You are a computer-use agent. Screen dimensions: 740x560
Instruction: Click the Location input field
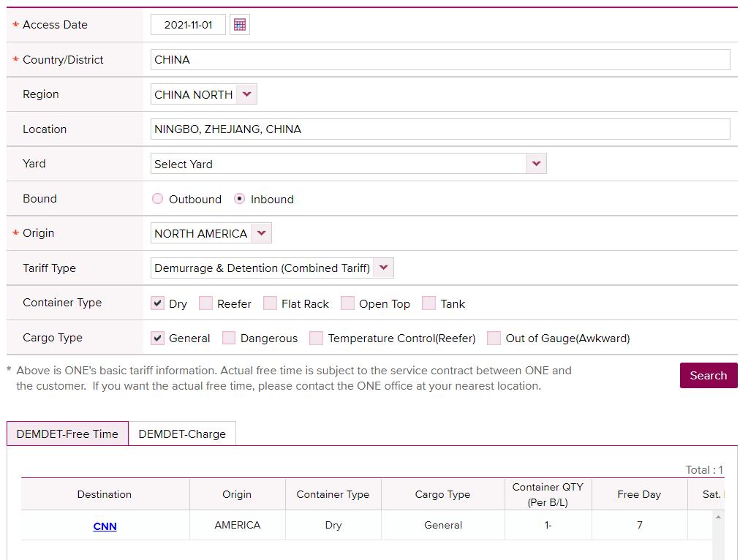click(x=439, y=129)
